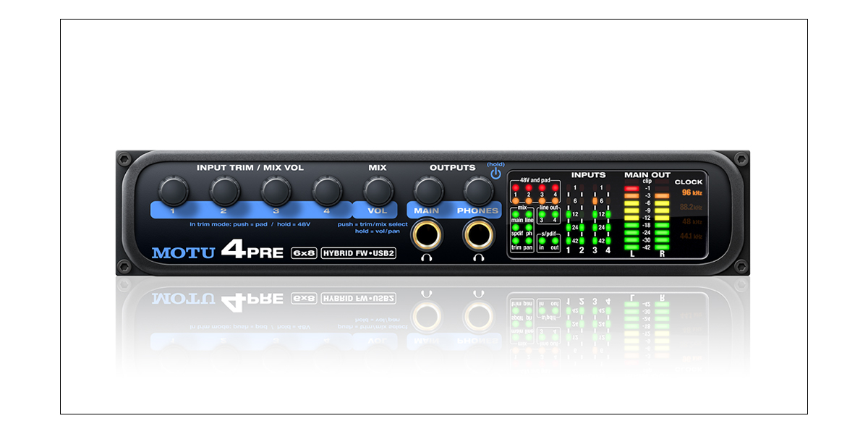Viewport: 868px width, 434px height.
Task: Click the s/pdif 'out' status LED
Action: [x=555, y=241]
